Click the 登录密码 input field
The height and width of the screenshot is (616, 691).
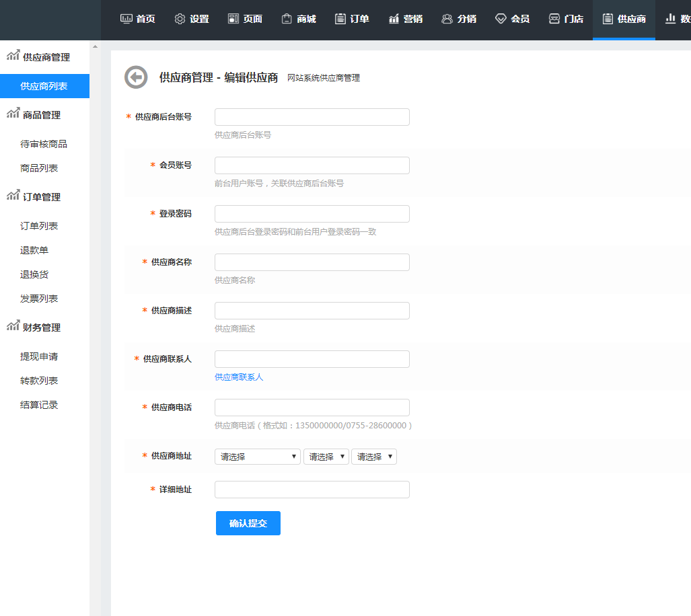[312, 214]
